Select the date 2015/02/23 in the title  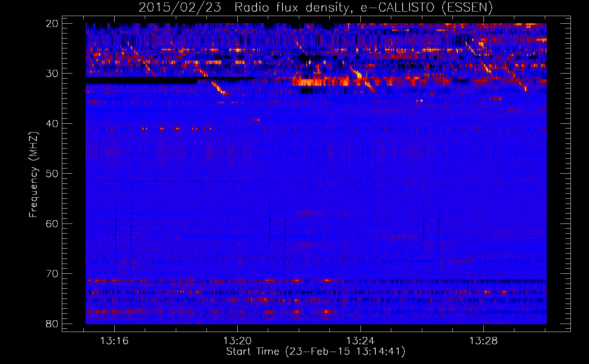point(180,8)
